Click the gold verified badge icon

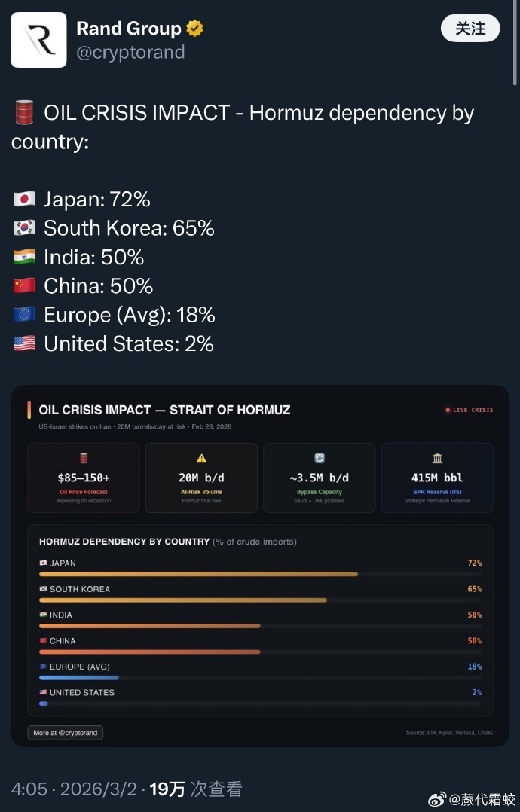(195, 29)
